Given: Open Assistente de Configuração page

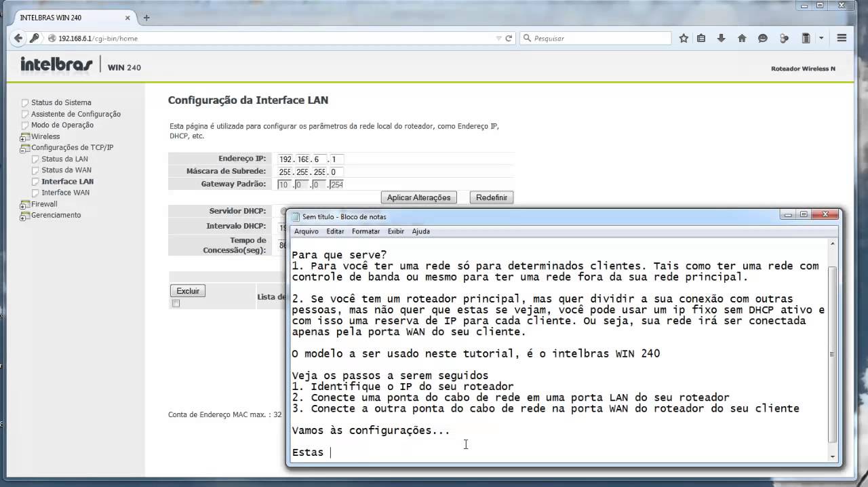Looking at the screenshot, I should 76,114.
